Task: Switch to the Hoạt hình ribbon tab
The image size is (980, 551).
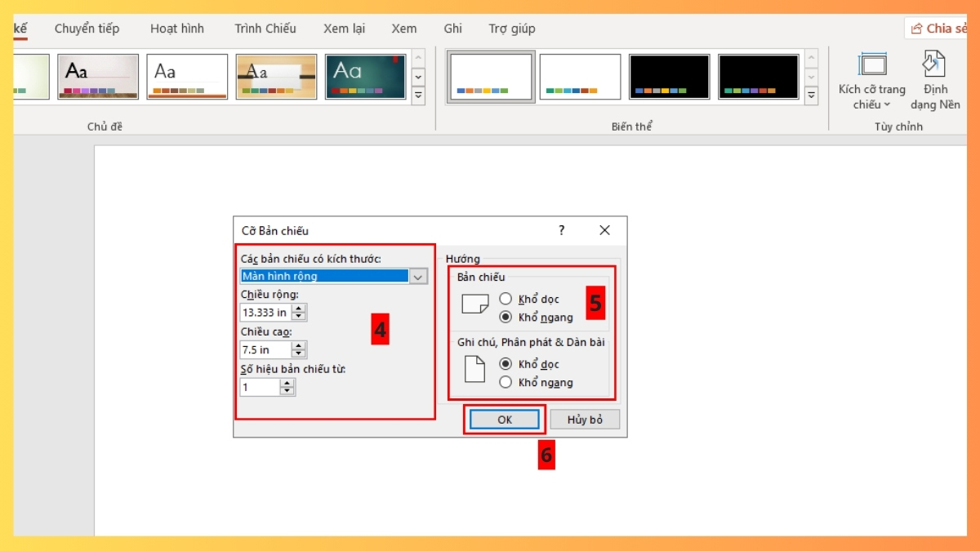Action: pyautogui.click(x=177, y=28)
